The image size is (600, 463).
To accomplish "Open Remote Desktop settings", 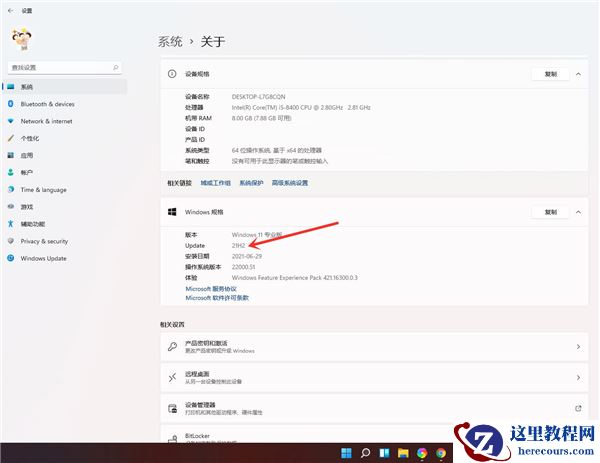I will tap(374, 378).
